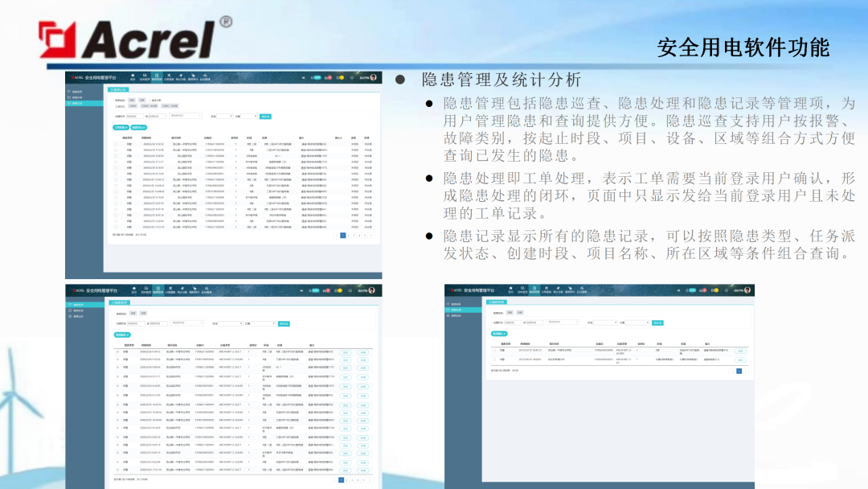Image resolution: width=868 pixels, height=489 pixels.
Task: Open yellow-badge icon in the 隐患记录 screenshot header
Action: (x=340, y=77)
